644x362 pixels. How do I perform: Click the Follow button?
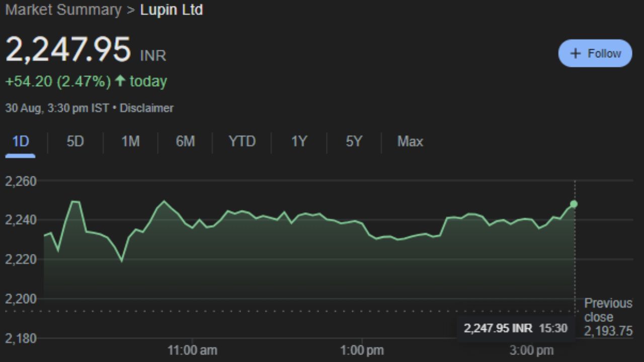(x=595, y=53)
